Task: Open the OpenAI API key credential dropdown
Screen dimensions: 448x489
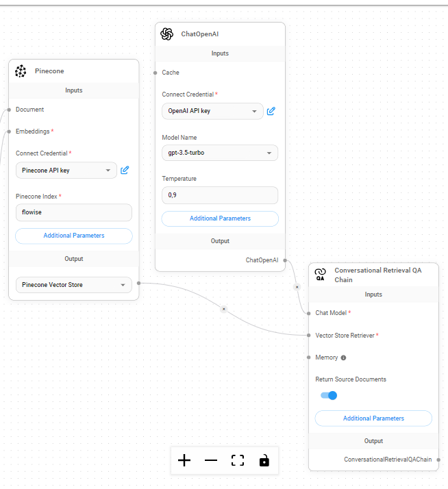Action: point(212,111)
